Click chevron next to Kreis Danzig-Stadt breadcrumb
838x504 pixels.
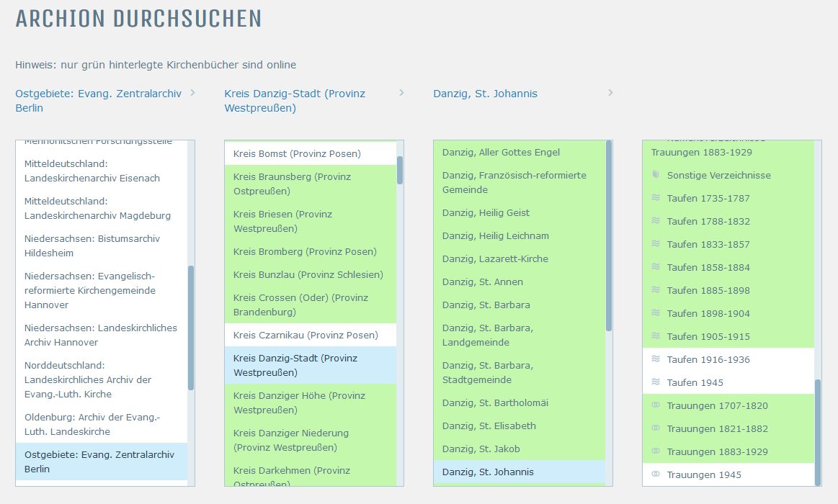[401, 93]
